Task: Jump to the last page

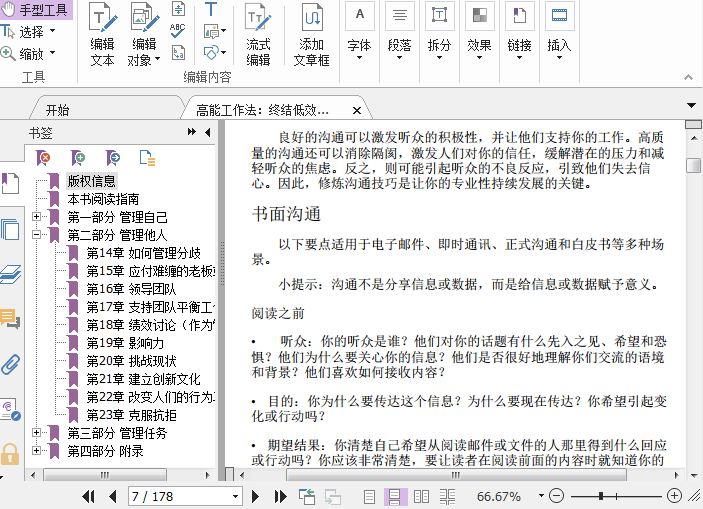Action: tap(281, 496)
